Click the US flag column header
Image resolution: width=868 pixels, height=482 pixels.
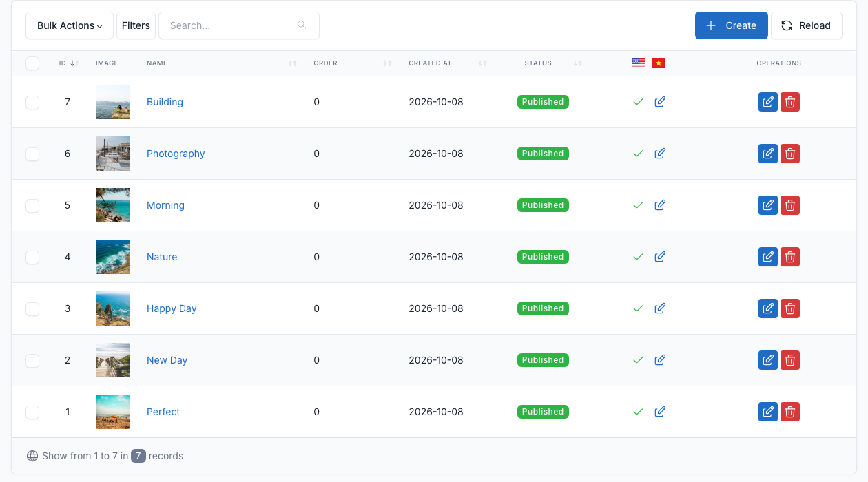(x=639, y=63)
